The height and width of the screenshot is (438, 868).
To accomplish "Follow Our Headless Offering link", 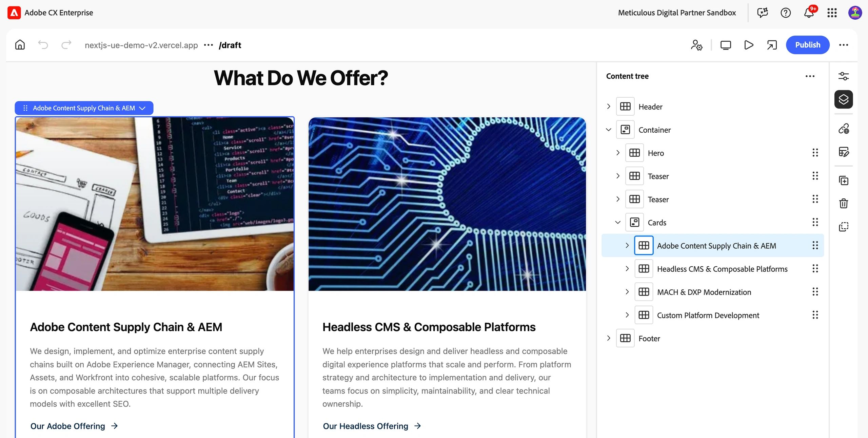I will (372, 426).
